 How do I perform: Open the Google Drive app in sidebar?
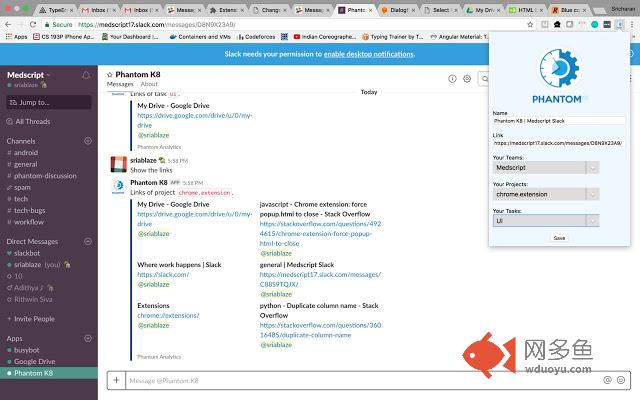[x=34, y=361]
